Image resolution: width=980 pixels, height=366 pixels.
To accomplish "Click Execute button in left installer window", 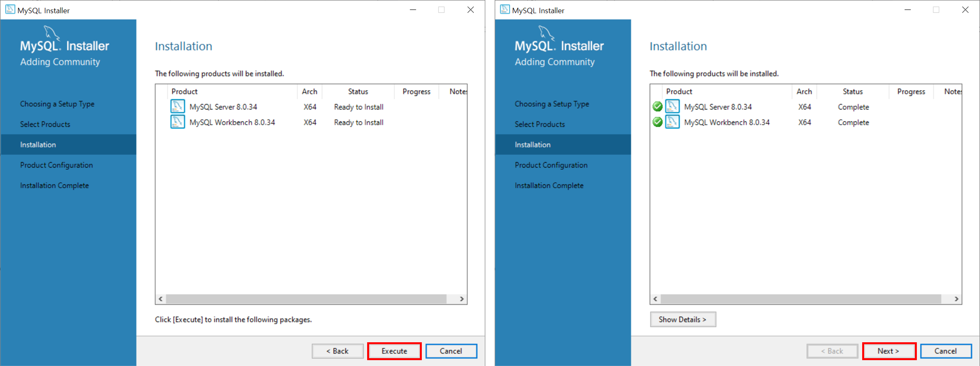I will [x=394, y=351].
